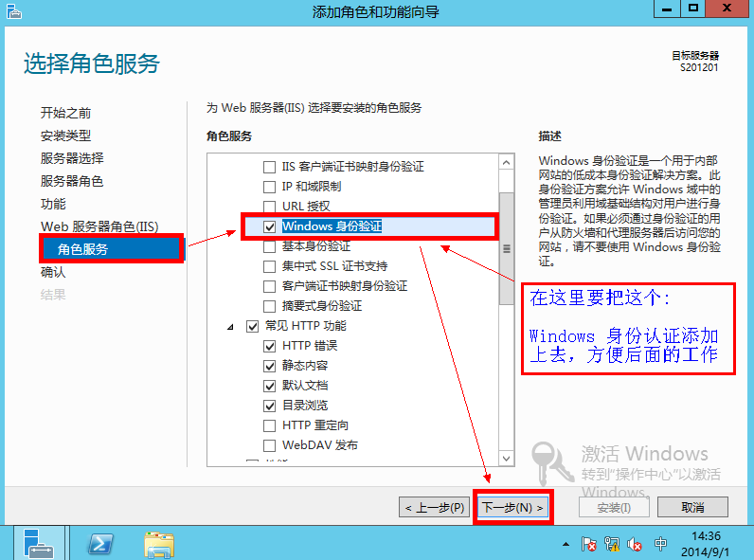Image resolution: width=754 pixels, height=560 pixels.
Task: Select the WebDAV 发布 list label
Action: [x=320, y=445]
